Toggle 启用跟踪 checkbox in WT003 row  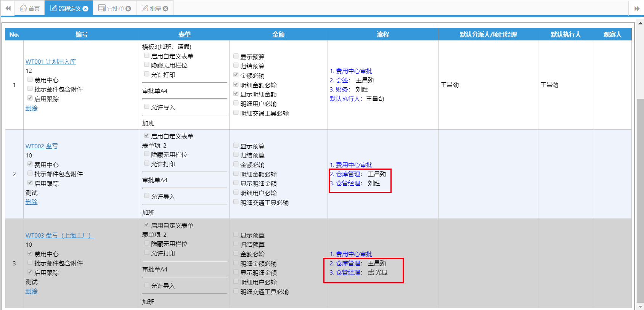point(30,272)
